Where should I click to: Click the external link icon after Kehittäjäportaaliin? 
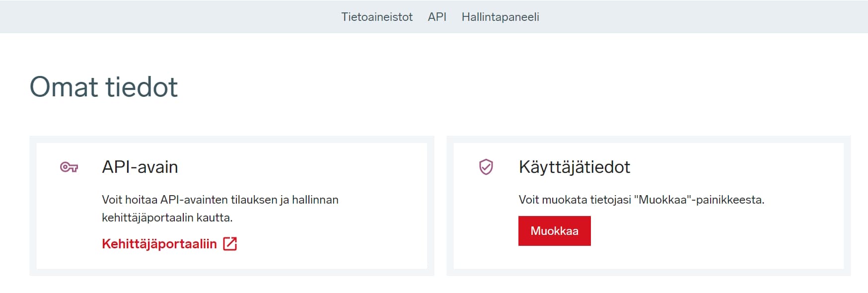230,244
